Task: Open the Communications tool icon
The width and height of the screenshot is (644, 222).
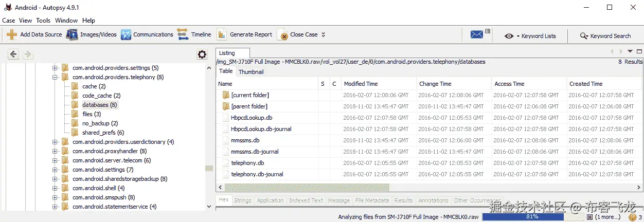Action: [x=126, y=34]
